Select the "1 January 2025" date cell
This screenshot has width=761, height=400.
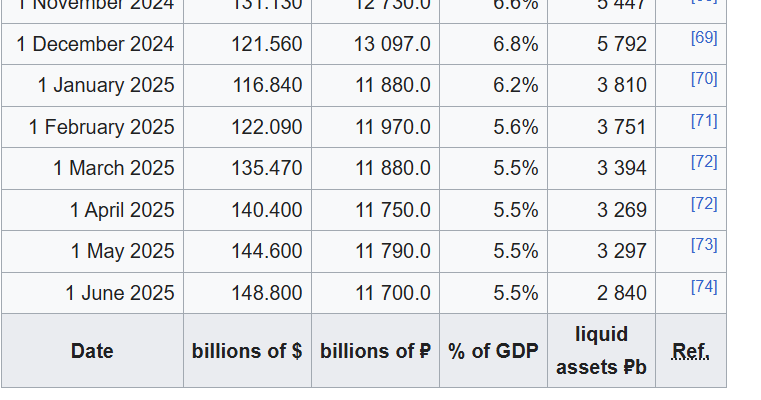point(105,86)
